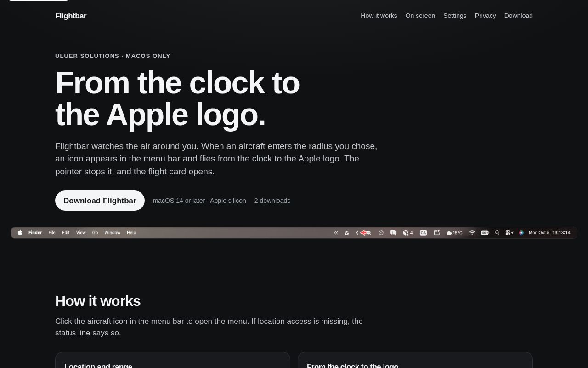Click the cloud 16°C weather item

[x=454, y=233]
